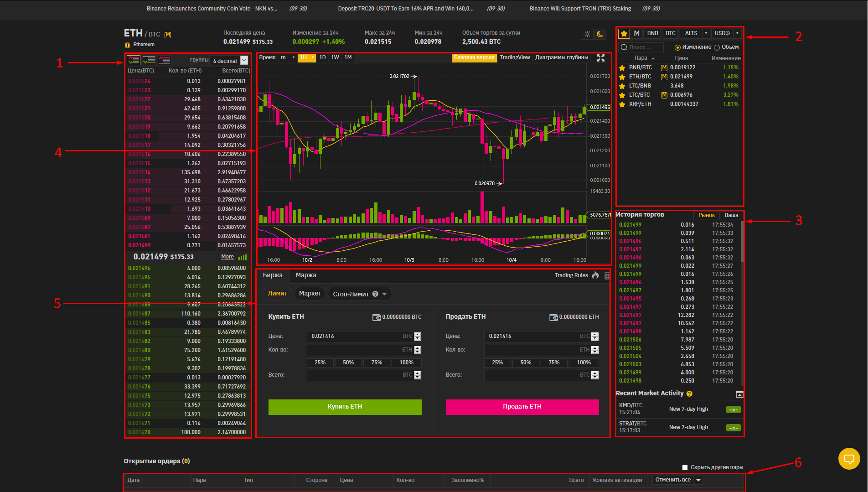Click the Поиск pair search field
This screenshot has width=868, height=492.
[641, 47]
